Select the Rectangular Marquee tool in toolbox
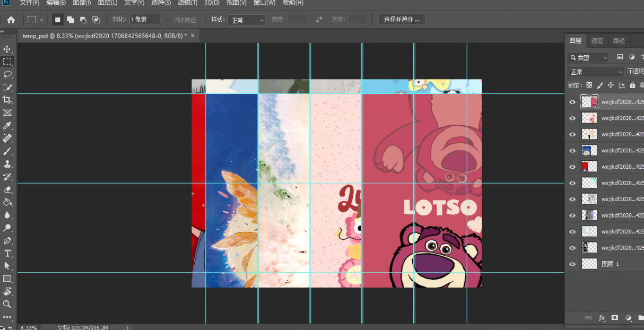 [x=7, y=62]
